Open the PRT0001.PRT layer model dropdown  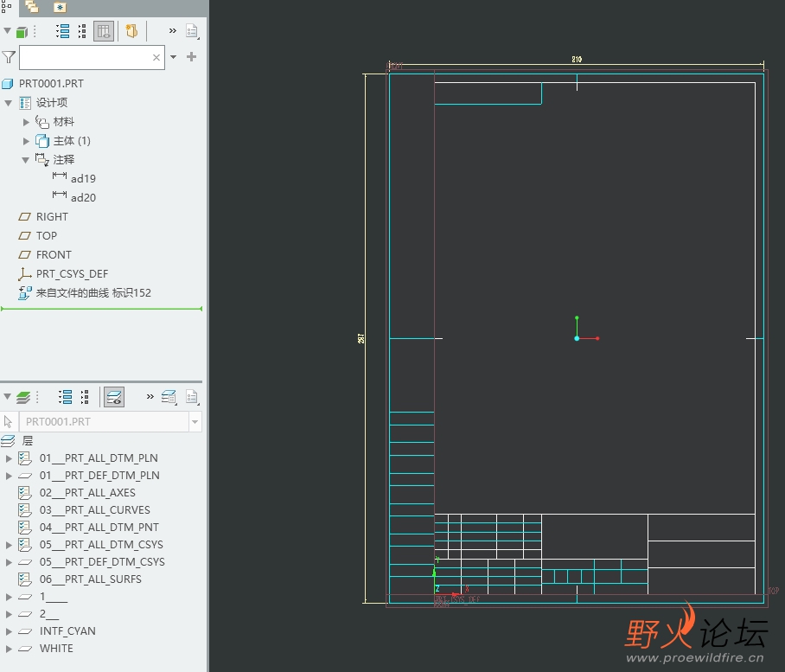(195, 422)
